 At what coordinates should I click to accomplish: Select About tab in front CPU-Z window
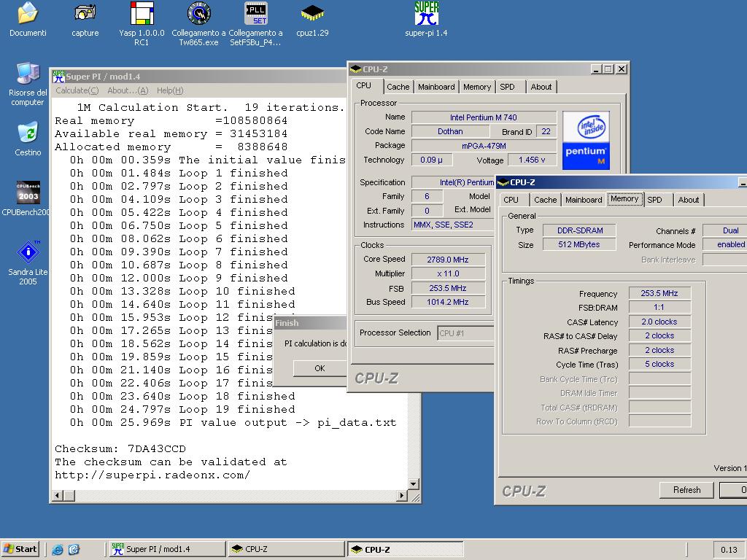[689, 200]
